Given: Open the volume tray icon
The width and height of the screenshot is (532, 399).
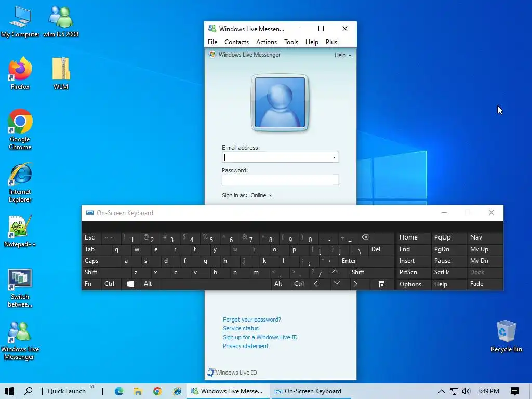Looking at the screenshot, I should [466, 391].
